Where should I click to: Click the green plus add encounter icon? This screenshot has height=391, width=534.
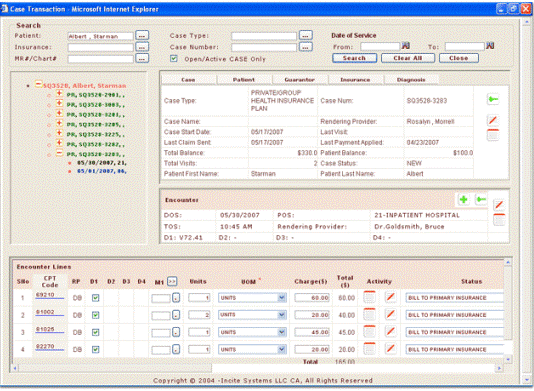coord(463,199)
